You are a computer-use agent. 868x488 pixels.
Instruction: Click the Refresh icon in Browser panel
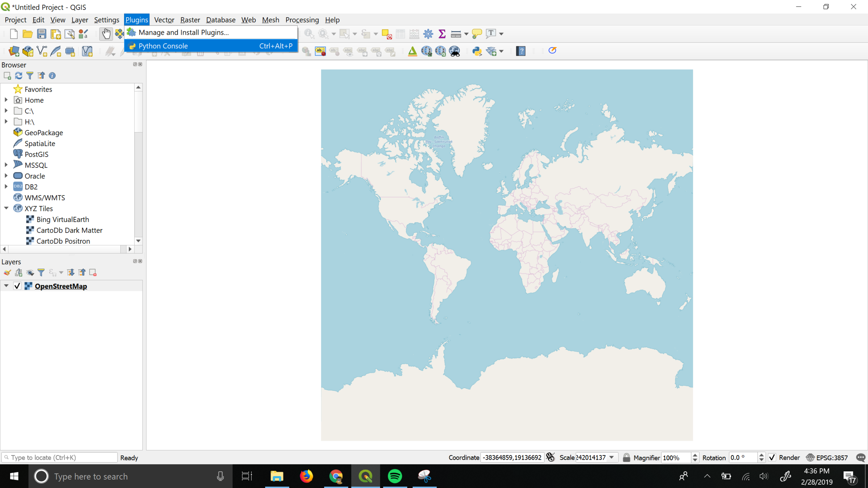pos(18,76)
